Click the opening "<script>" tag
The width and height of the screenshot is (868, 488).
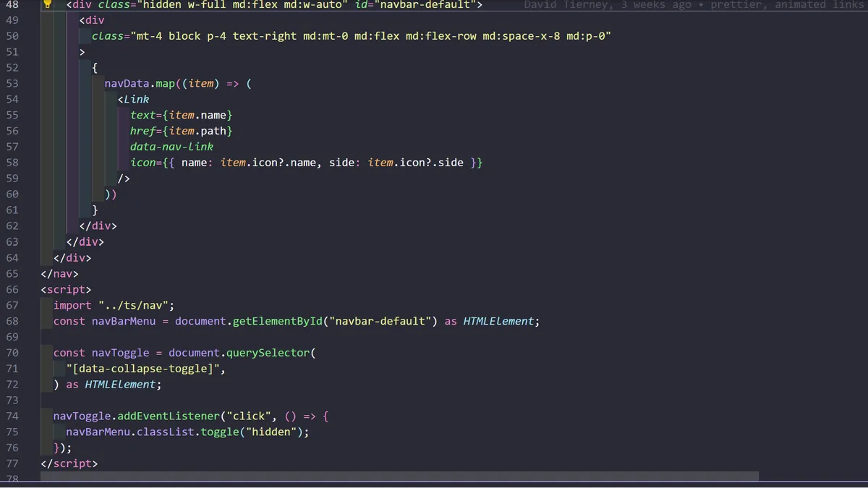pos(66,290)
